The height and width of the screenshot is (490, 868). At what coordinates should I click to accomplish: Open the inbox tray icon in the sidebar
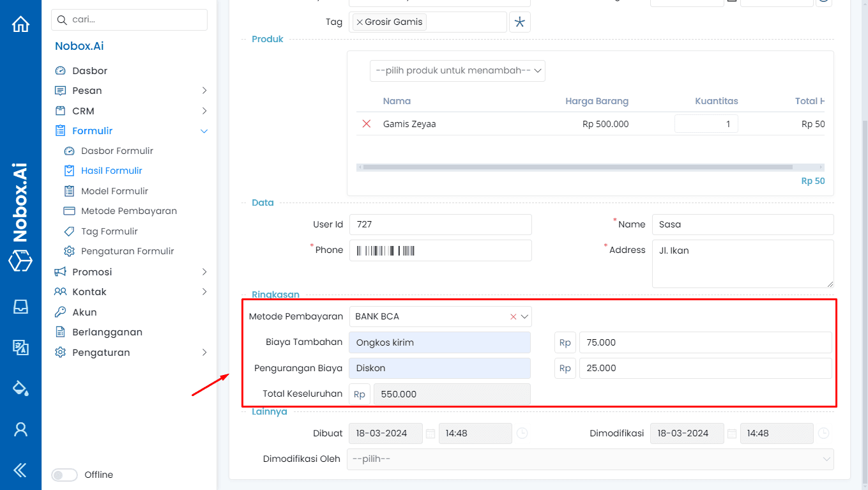click(x=21, y=307)
